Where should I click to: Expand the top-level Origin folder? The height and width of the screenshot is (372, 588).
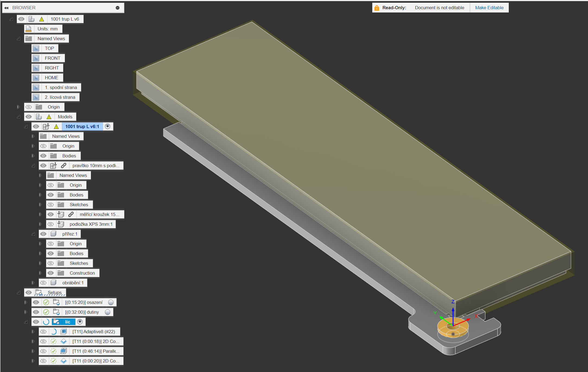pos(18,107)
